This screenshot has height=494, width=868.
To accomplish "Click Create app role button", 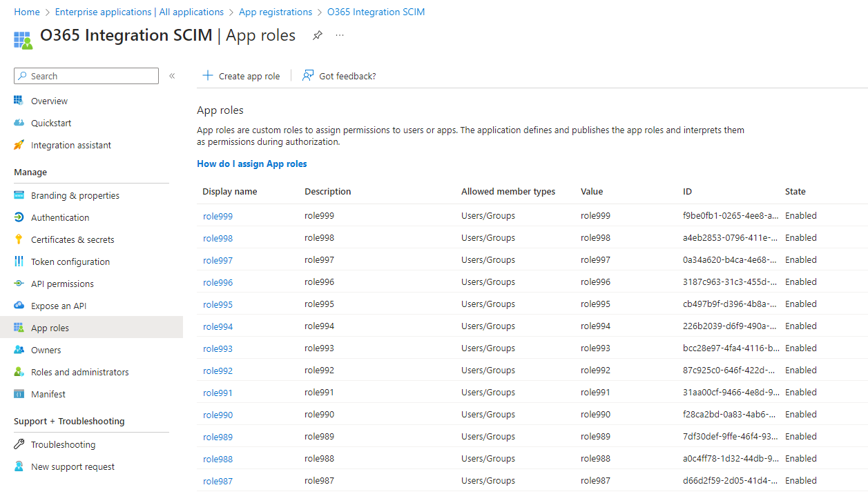I will [x=241, y=76].
